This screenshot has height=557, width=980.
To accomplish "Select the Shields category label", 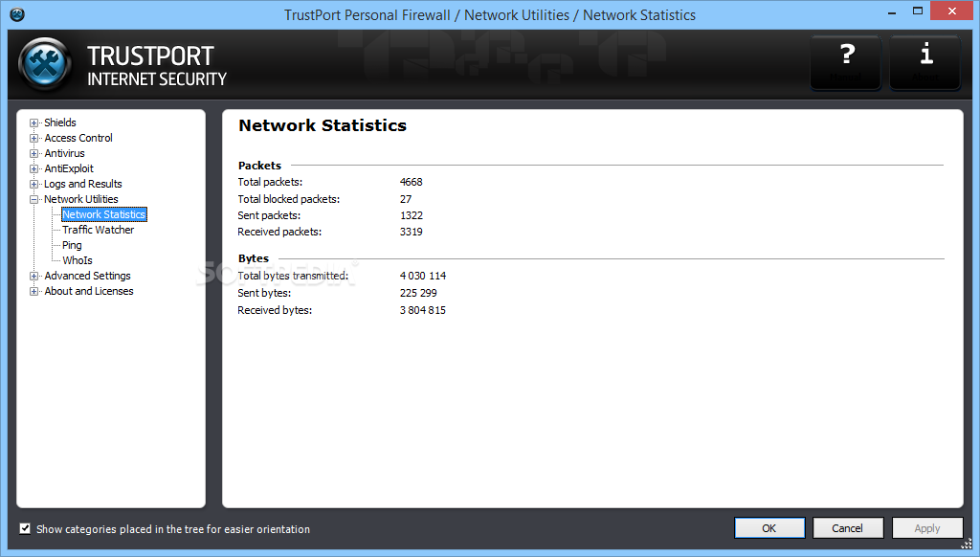I will click(60, 123).
